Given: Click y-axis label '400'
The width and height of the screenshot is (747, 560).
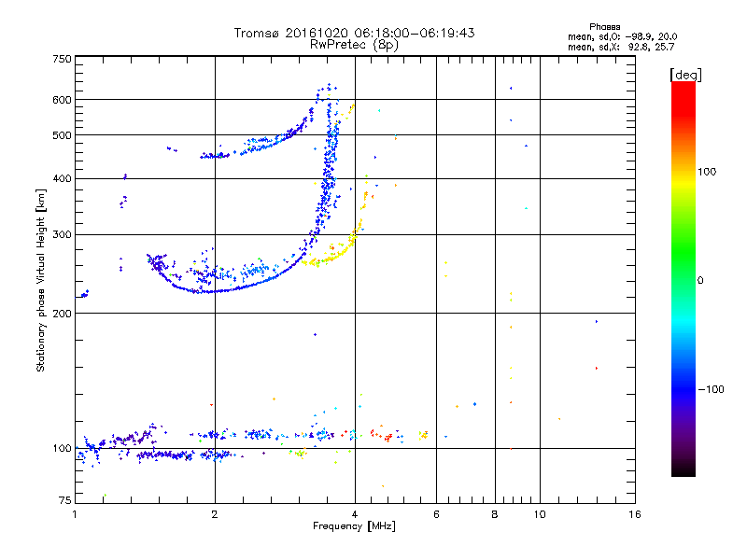Looking at the screenshot, I should pyautogui.click(x=62, y=179).
